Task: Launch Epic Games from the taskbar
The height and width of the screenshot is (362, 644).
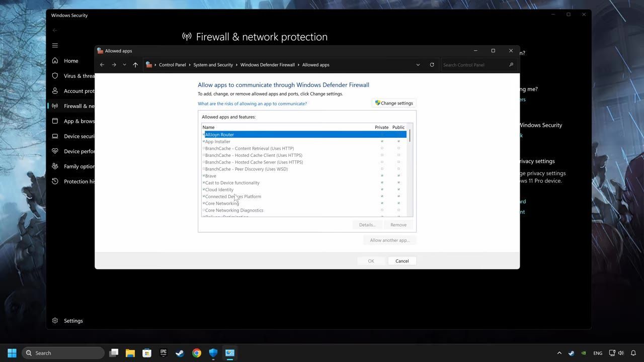Action: click(x=164, y=353)
